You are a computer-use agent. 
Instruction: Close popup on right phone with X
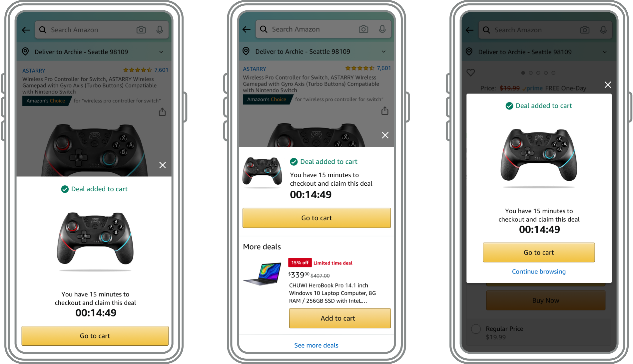pos(608,85)
